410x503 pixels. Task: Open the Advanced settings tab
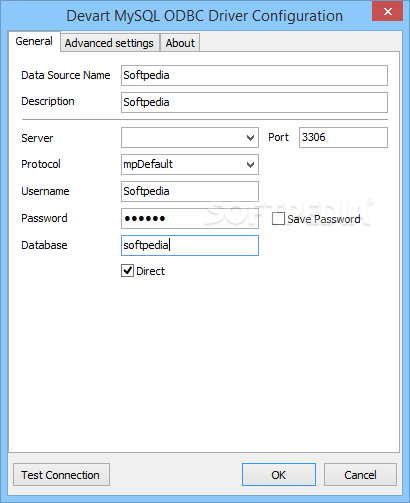pos(109,43)
